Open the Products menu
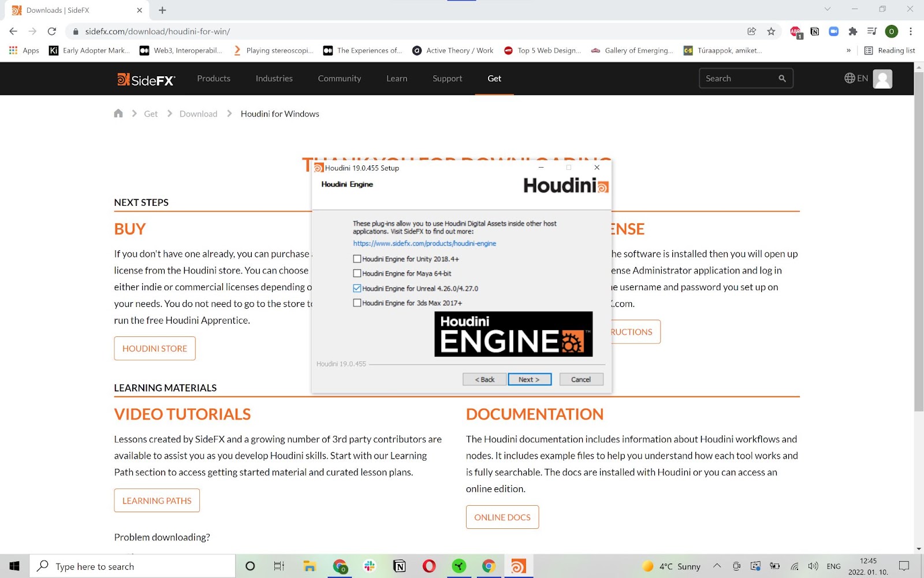The image size is (924, 578). tap(214, 79)
